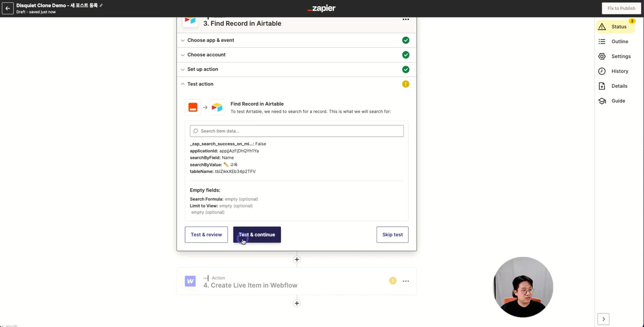This screenshot has height=327, width=644.
Task: Click the Airtable icon in step 3 header
Action: coord(190,20)
